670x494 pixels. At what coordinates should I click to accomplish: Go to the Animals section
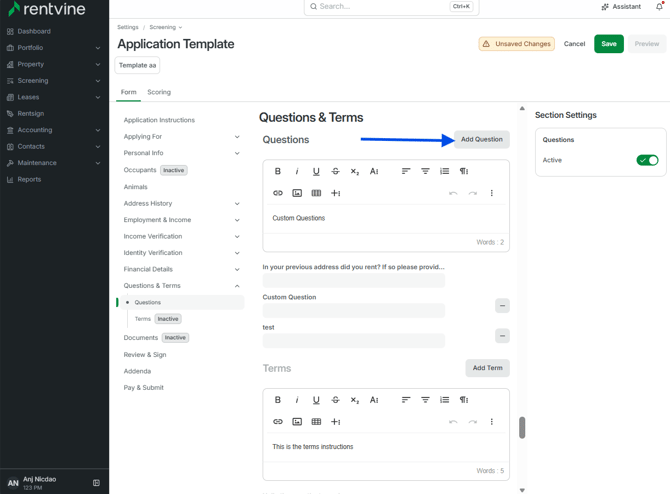pos(135,187)
